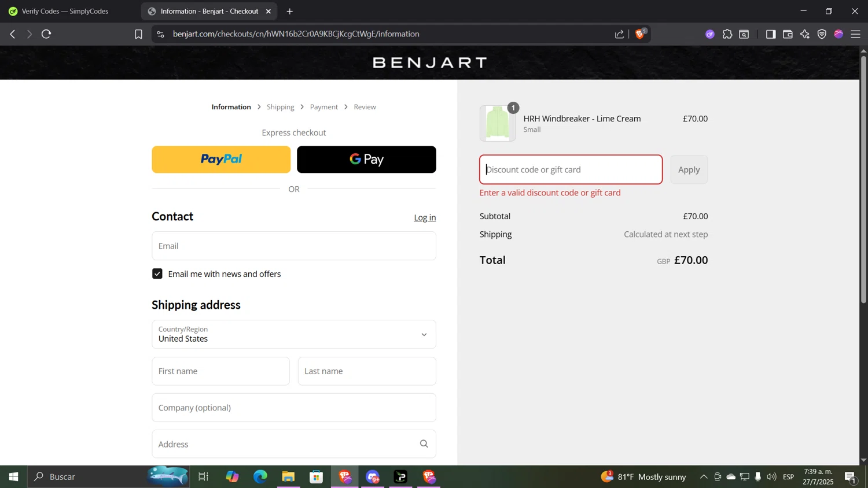Click the Total £70.00 amount
The image size is (868, 488).
click(x=691, y=260)
